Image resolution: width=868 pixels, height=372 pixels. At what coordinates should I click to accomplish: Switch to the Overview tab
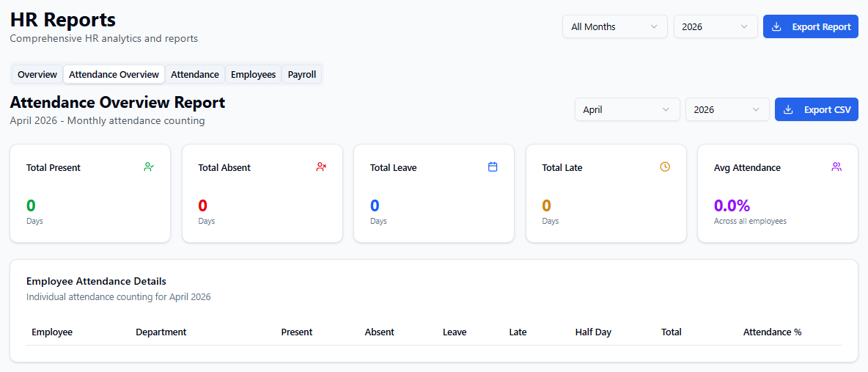[x=37, y=75]
